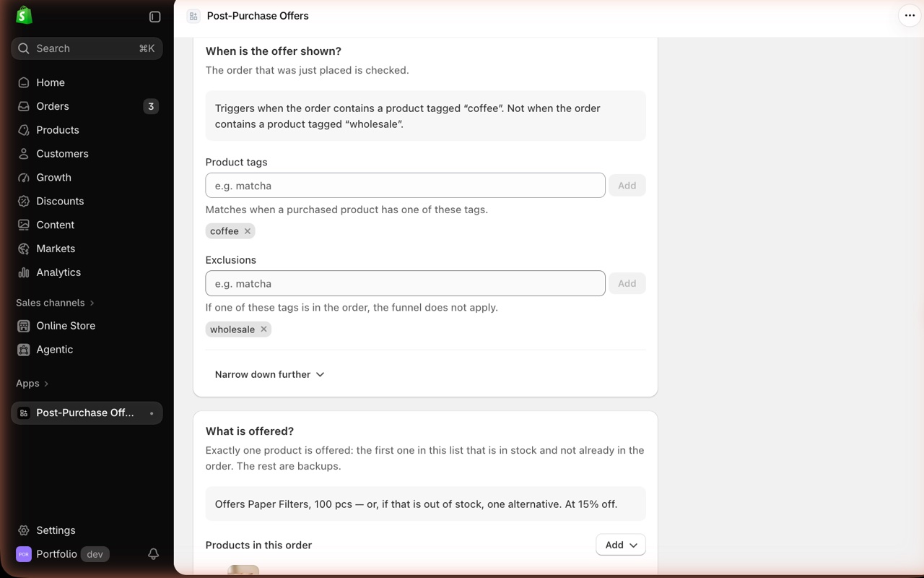Viewport: 924px width, 578px height.
Task: Click the notifications bell icon
Action: [153, 554]
